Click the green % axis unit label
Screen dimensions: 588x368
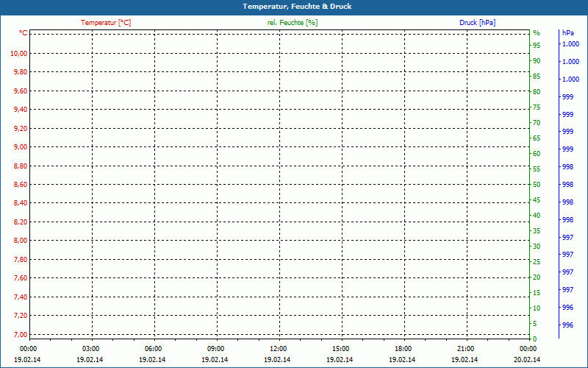tap(537, 33)
